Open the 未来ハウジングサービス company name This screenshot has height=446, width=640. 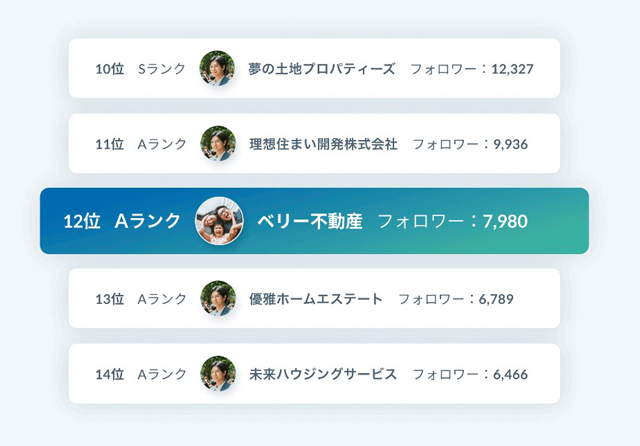pyautogui.click(x=323, y=374)
